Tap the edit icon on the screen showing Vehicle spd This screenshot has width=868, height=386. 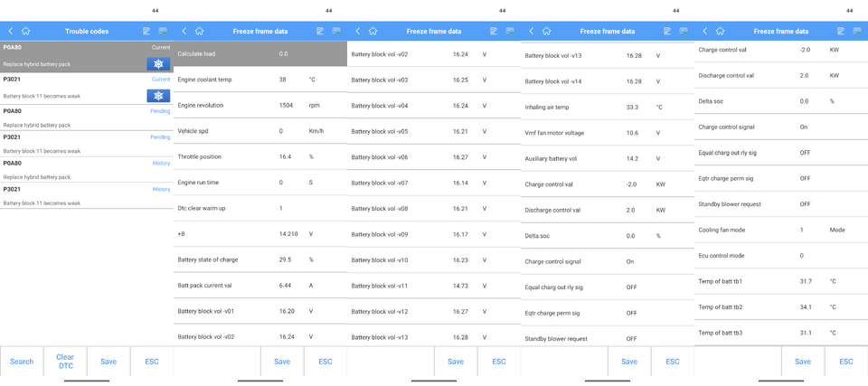[x=320, y=31]
